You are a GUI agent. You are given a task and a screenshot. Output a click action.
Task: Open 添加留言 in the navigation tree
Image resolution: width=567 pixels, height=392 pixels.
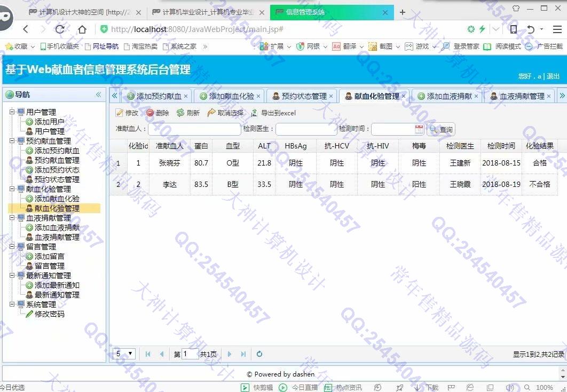pos(49,256)
